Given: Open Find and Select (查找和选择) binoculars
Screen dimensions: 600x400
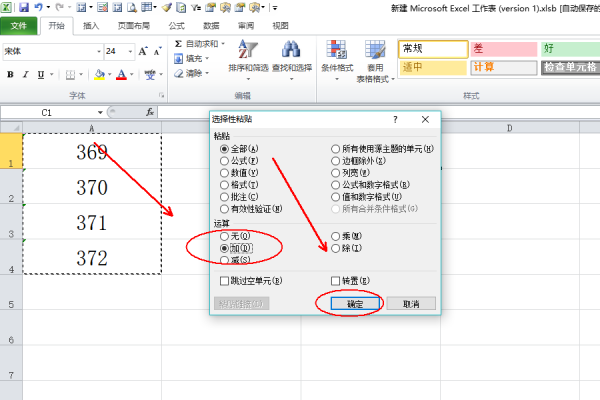Looking at the screenshot, I should 292,60.
